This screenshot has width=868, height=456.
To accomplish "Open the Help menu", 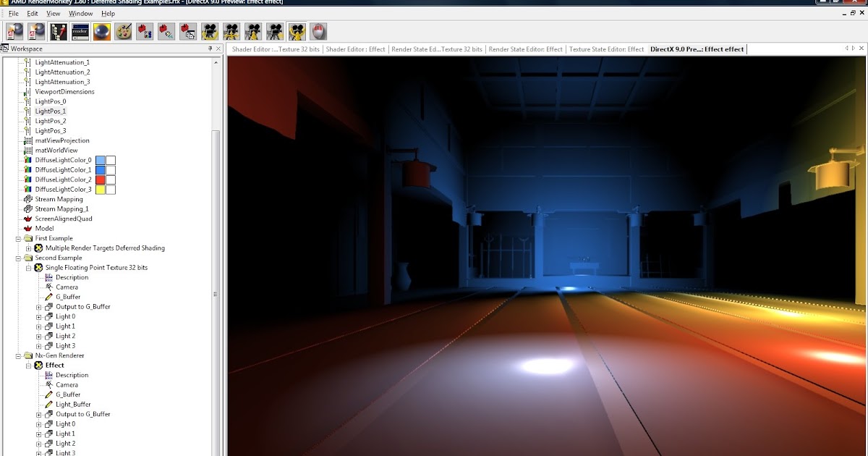I will [x=108, y=13].
